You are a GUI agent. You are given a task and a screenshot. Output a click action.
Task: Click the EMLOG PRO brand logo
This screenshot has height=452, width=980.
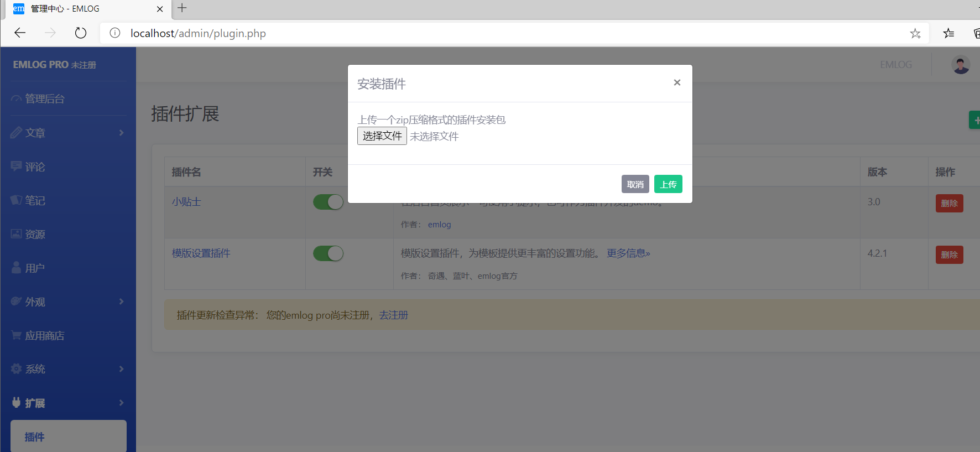[x=54, y=65]
